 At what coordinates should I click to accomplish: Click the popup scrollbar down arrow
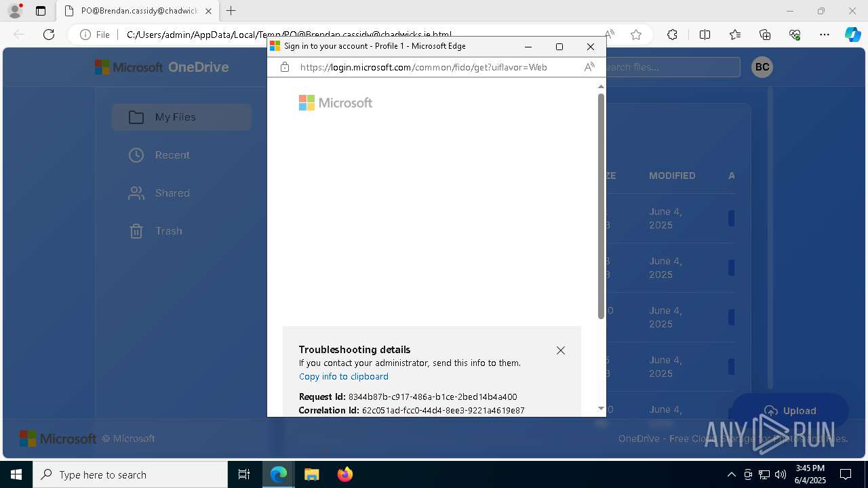601,408
